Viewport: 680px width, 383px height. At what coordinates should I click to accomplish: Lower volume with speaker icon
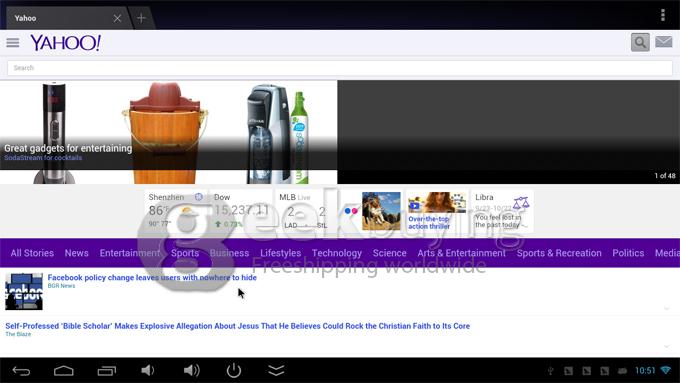click(x=147, y=370)
